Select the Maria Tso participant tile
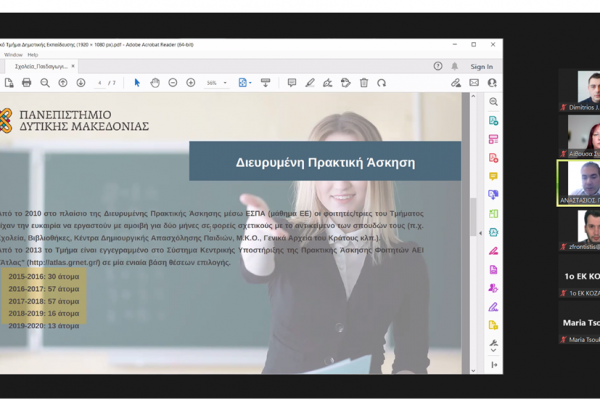 tap(579, 323)
